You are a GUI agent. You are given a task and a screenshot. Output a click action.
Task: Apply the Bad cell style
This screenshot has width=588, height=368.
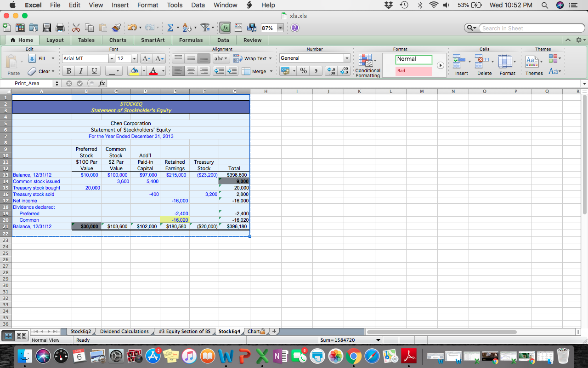point(414,71)
